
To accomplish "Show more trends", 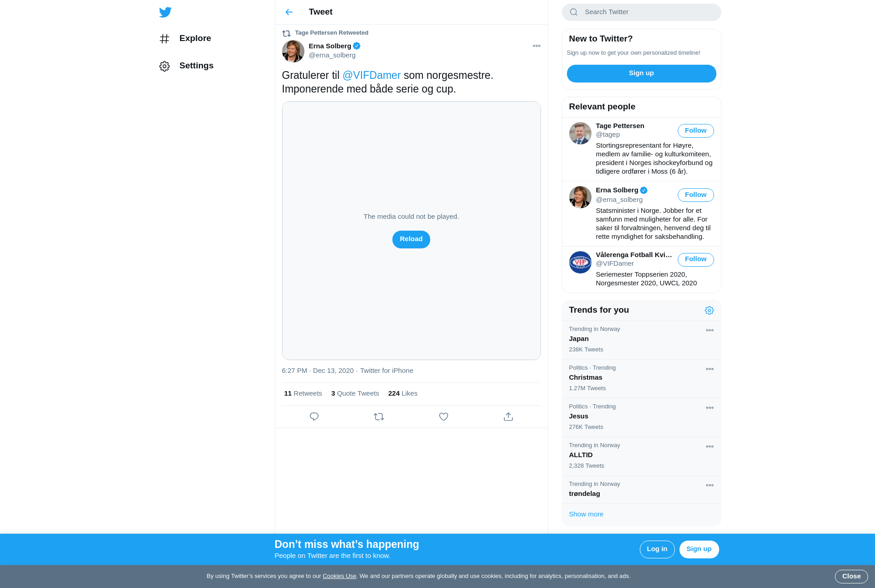I will [586, 514].
